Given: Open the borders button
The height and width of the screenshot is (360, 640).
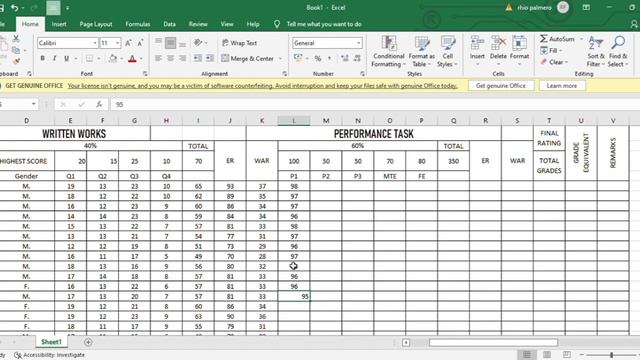Looking at the screenshot, I should (89, 58).
